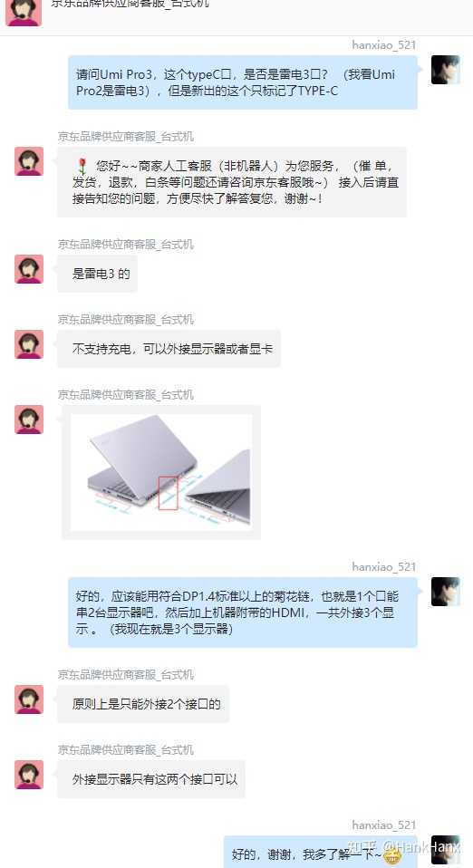The width and height of the screenshot is (473, 868).
Task: Click the DP1.4 daisy chain message bubble
Action: pos(243,612)
